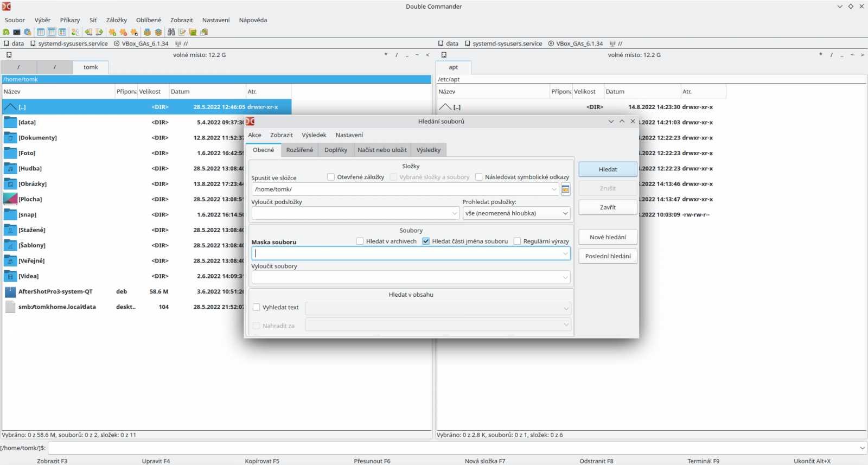Click Poslední hledání button
This screenshot has height=465, width=868.
pyautogui.click(x=608, y=256)
